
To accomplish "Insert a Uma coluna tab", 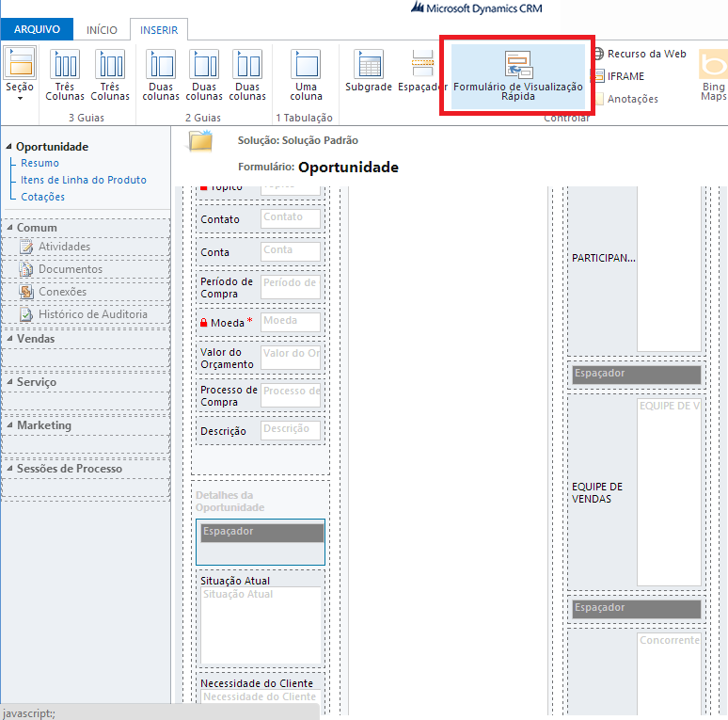I will 306,75.
